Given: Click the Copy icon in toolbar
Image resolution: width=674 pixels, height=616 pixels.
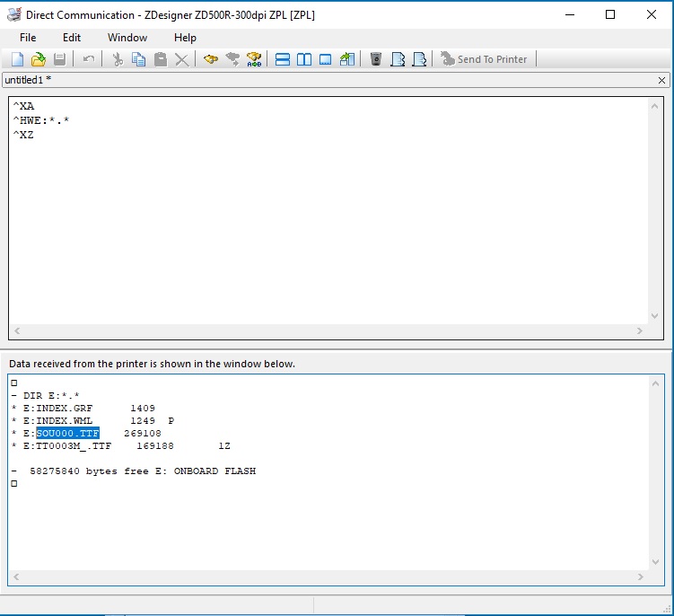Looking at the screenshot, I should pyautogui.click(x=139, y=59).
